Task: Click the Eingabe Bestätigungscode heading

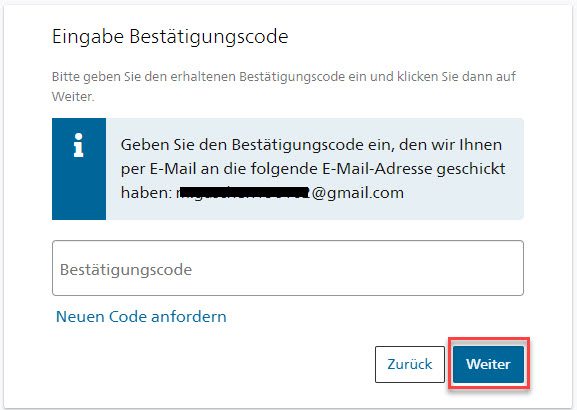Action: click(x=170, y=36)
